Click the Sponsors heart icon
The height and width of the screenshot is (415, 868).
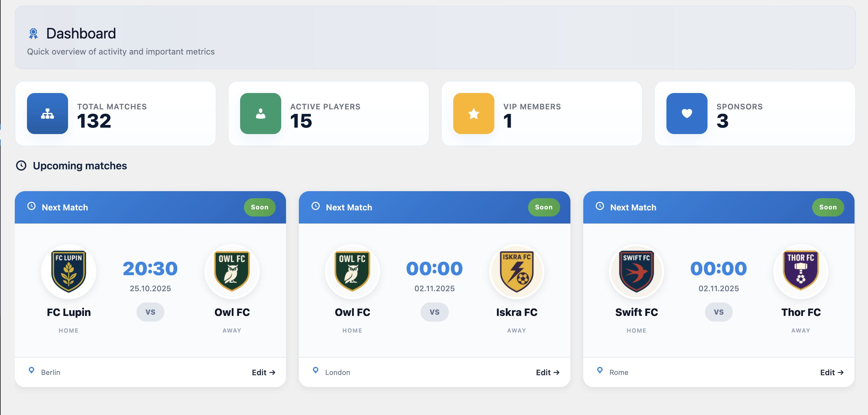[687, 114]
